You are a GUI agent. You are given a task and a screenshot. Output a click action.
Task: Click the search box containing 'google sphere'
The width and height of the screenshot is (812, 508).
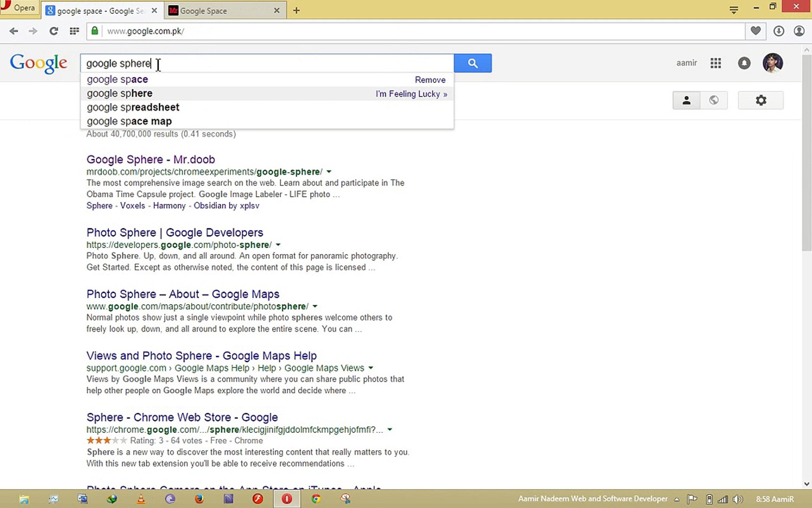pyautogui.click(x=267, y=63)
